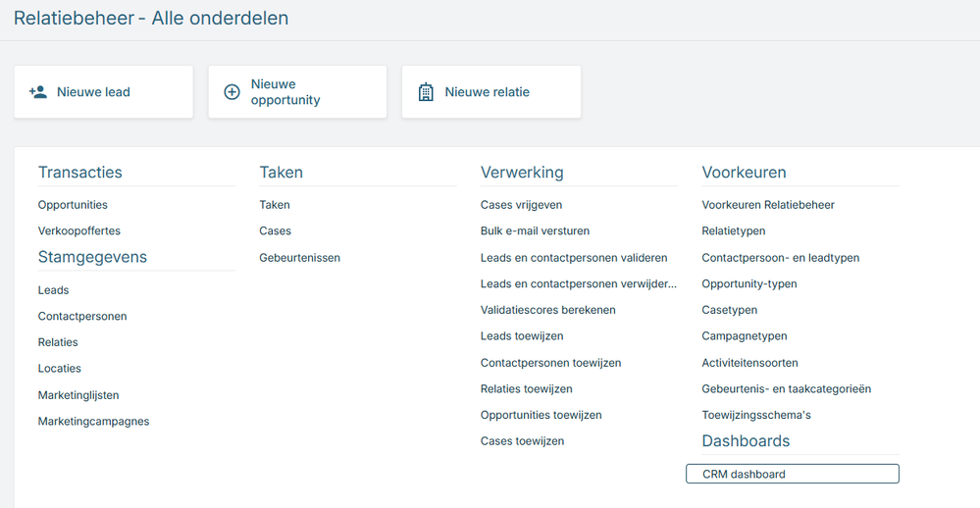Screen dimensions: 980x508
Task: Open Marketingcampagnes
Action: click(93, 422)
